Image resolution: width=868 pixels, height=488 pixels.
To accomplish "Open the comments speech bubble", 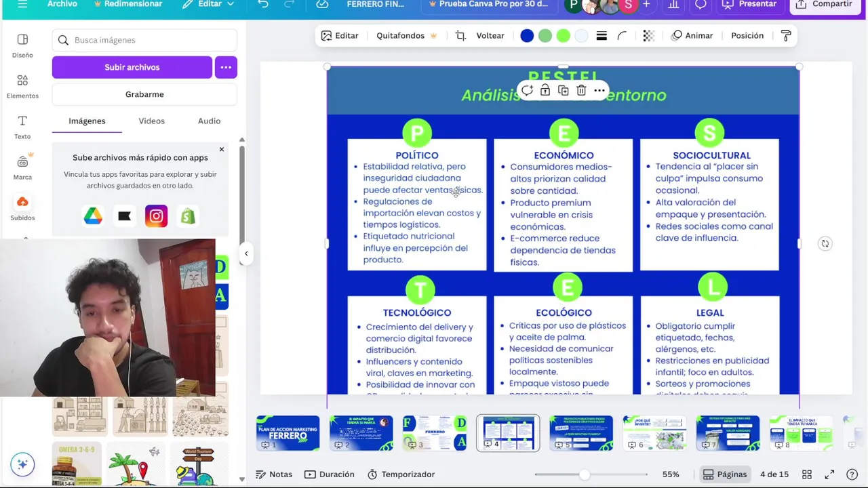I will click(701, 4).
